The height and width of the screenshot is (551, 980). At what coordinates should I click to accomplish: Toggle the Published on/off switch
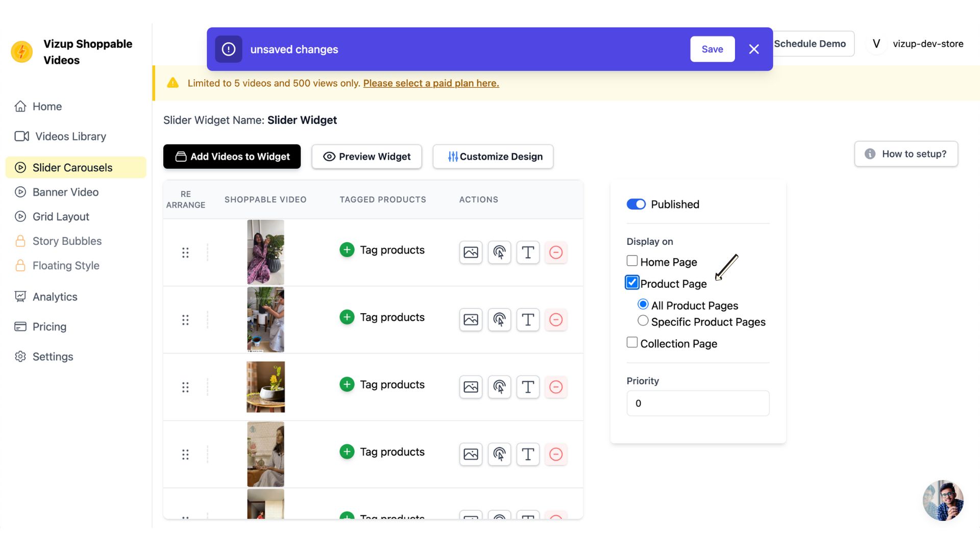(635, 204)
